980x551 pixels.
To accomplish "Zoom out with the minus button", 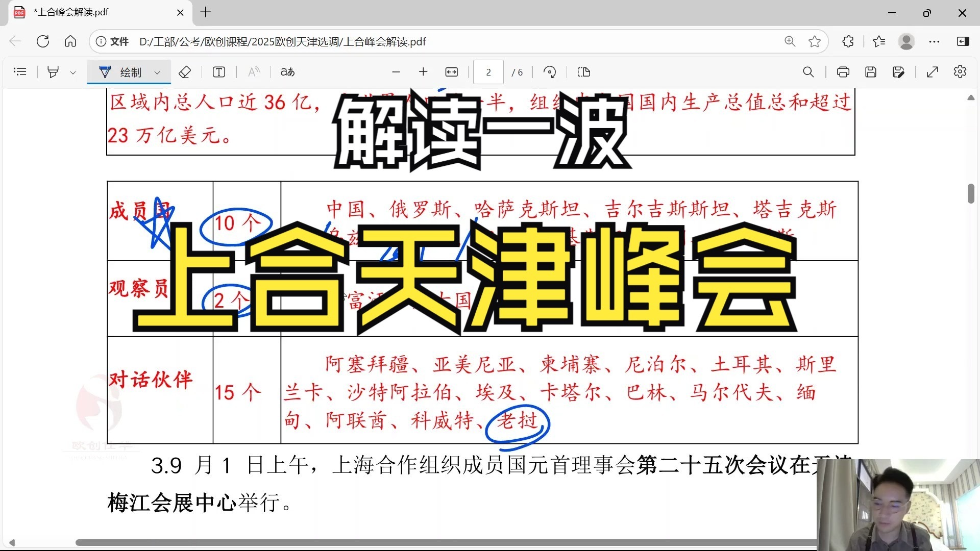I will [x=396, y=72].
